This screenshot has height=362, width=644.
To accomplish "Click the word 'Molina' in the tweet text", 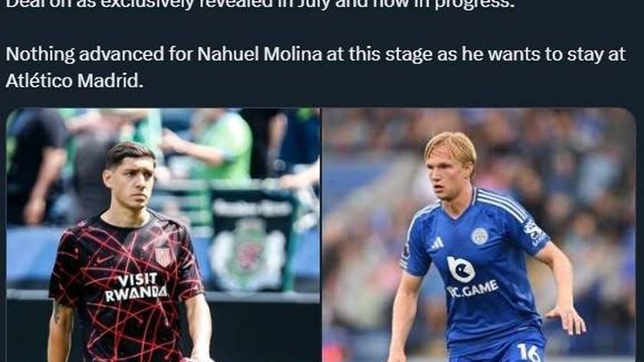I will [x=293, y=54].
